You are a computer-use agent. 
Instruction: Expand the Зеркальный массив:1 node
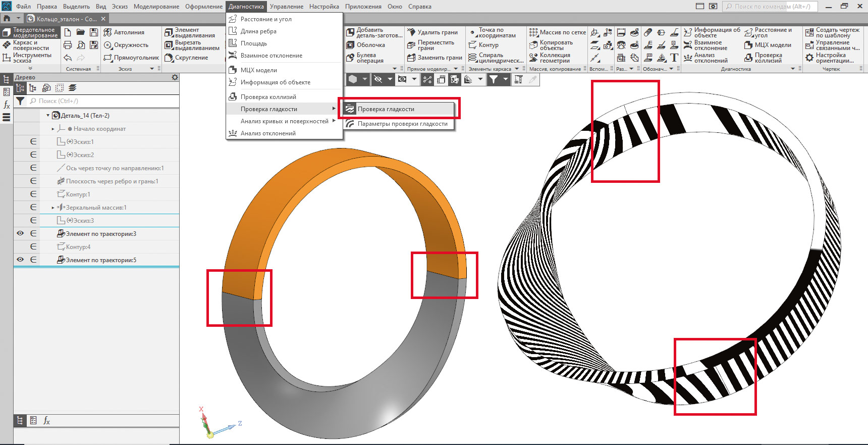point(53,207)
